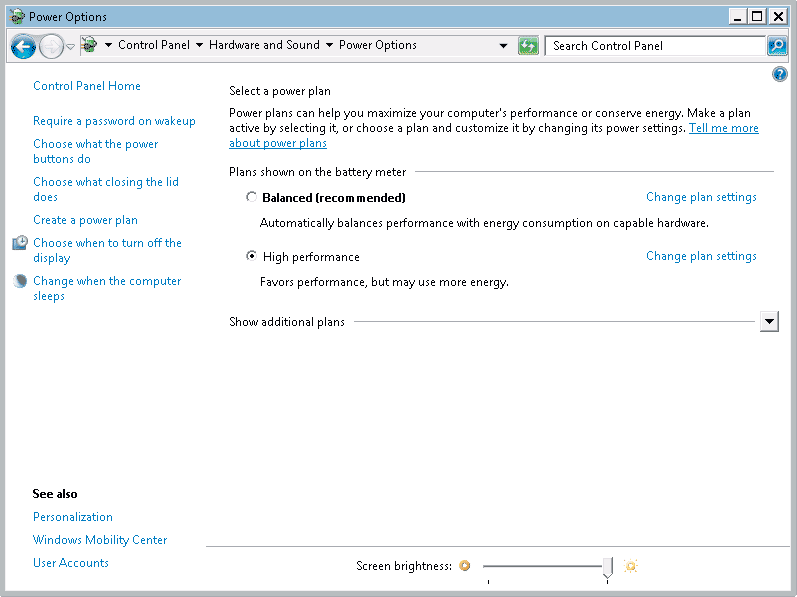
Task: Click Hardware and Sound breadcrumb
Action: (264, 45)
